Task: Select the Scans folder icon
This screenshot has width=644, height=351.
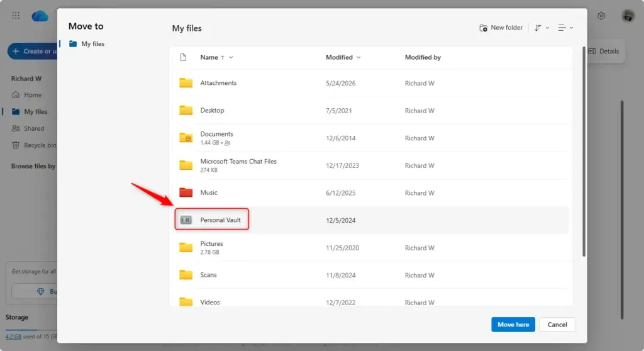Action: [x=186, y=274]
